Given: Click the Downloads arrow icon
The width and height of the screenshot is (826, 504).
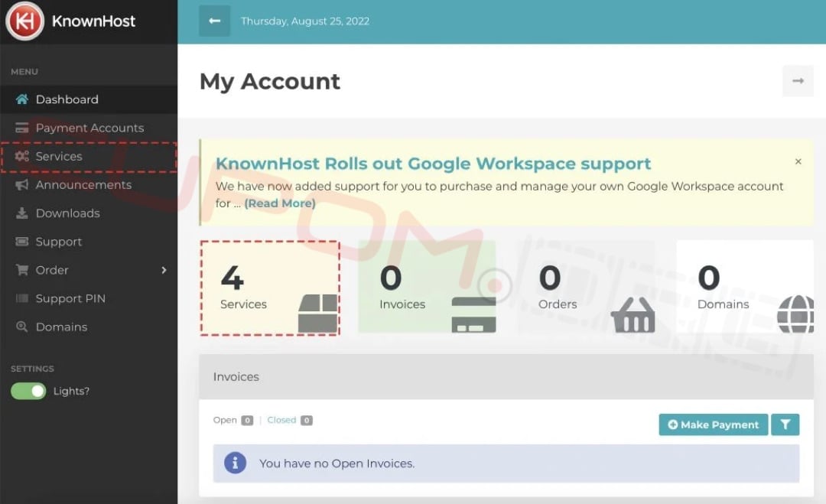Looking at the screenshot, I should pyautogui.click(x=21, y=213).
